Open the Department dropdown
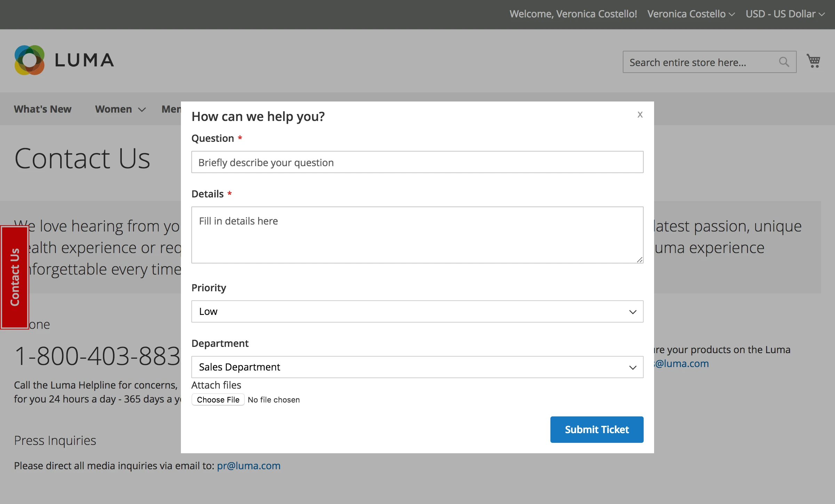This screenshot has width=835, height=504. point(417,367)
